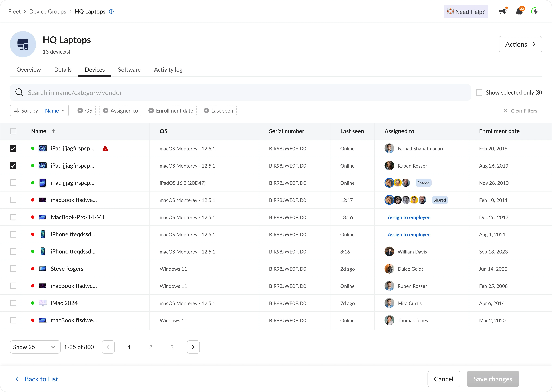Viewport: 552px width, 392px height.
Task: Focus the name/category/vendor search field
Action: tap(240, 92)
